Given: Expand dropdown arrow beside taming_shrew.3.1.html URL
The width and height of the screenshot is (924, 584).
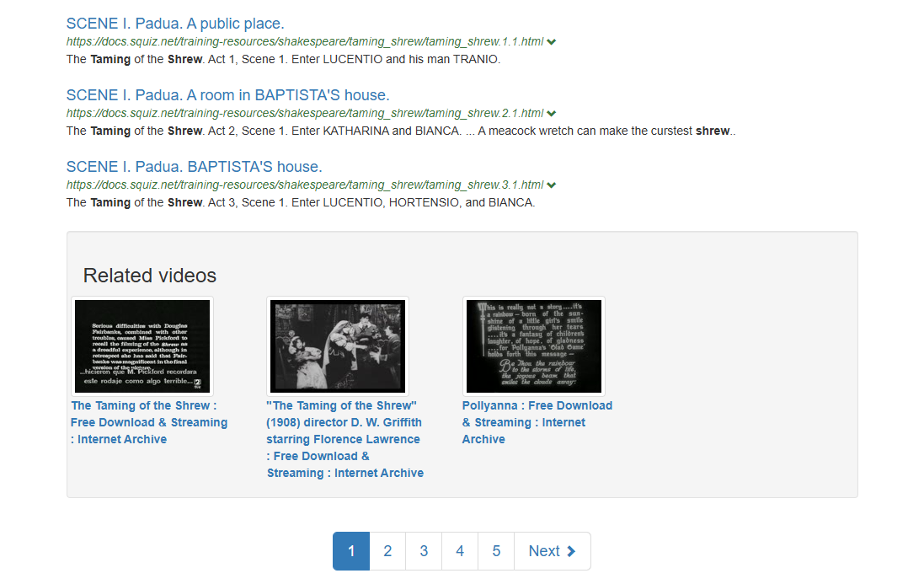Looking at the screenshot, I should click(551, 185).
